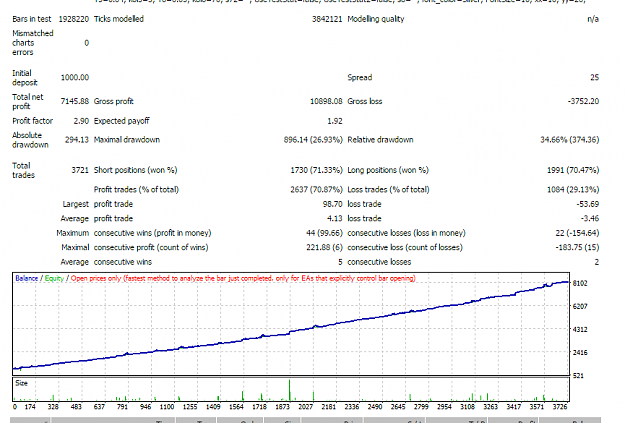The image size is (625, 423).
Task: Click the largest profit trade value 98.70
Action: pyautogui.click(x=332, y=204)
